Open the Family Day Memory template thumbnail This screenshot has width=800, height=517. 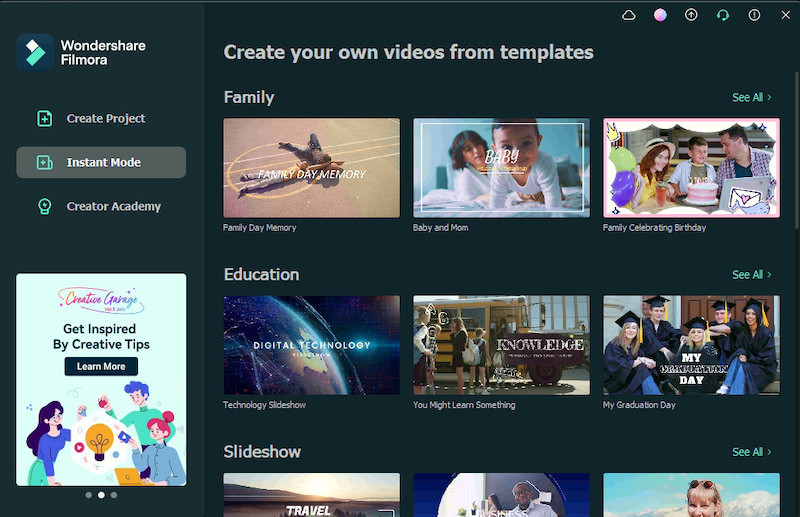click(x=311, y=168)
